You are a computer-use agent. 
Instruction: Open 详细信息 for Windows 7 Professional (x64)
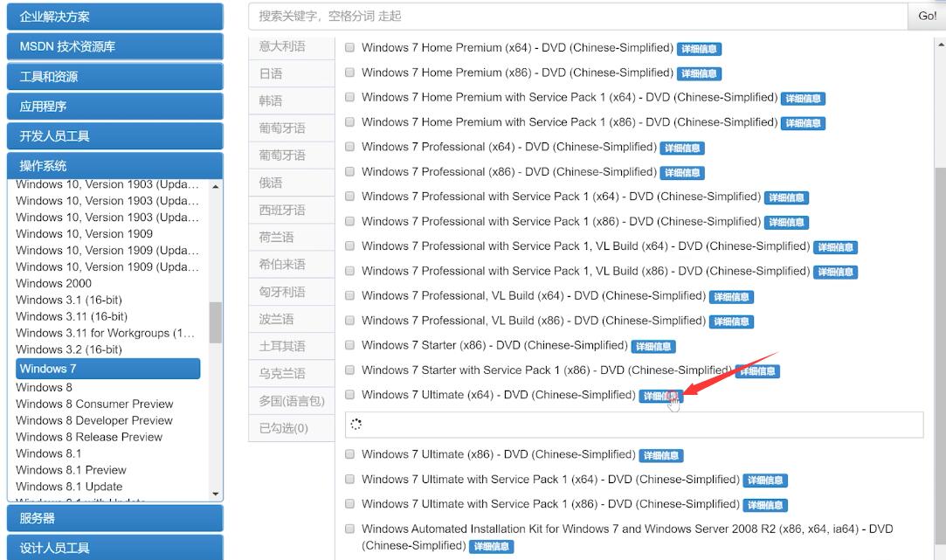pos(681,148)
